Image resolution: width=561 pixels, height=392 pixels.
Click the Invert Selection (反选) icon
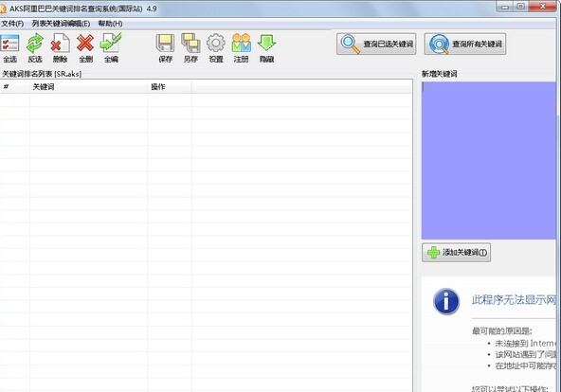35,48
